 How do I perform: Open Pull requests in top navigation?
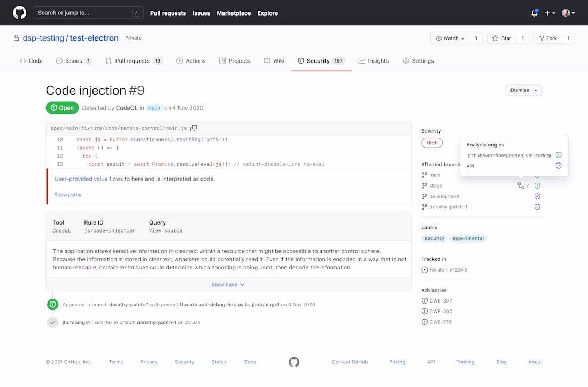click(168, 13)
